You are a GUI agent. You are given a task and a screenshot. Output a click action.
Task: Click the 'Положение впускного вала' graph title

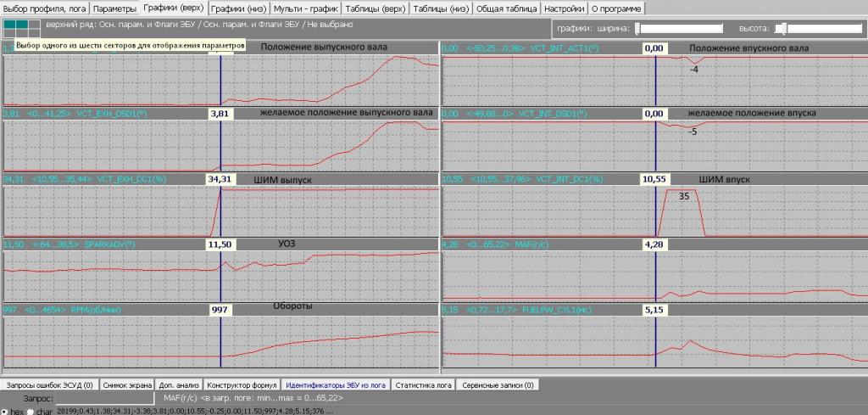tap(749, 48)
